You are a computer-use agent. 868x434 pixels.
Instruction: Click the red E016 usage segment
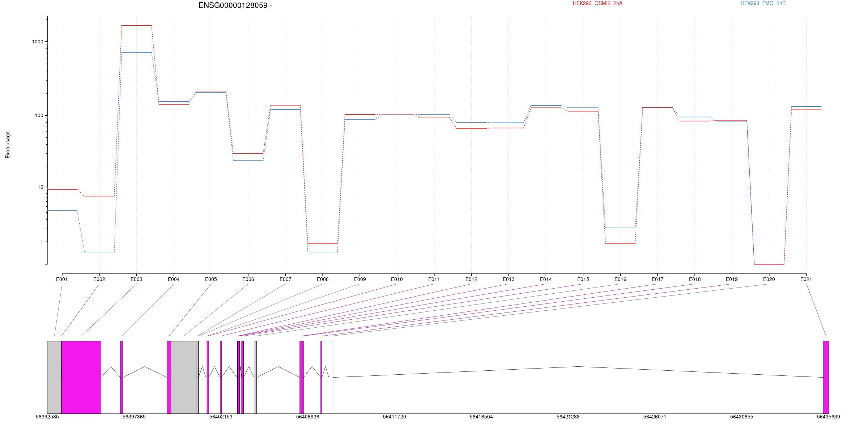pyautogui.click(x=620, y=243)
